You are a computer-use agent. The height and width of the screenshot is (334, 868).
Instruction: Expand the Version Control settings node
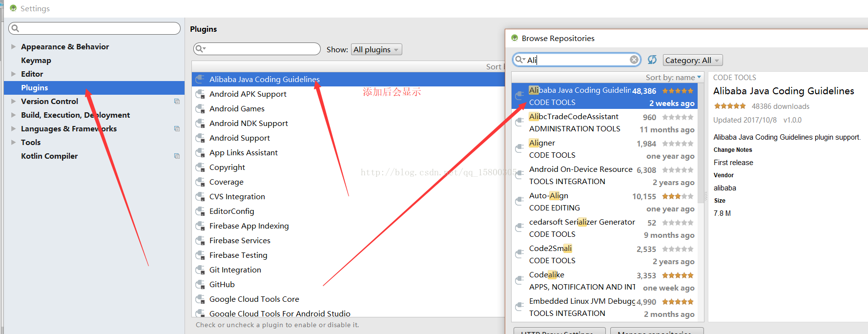coord(14,101)
